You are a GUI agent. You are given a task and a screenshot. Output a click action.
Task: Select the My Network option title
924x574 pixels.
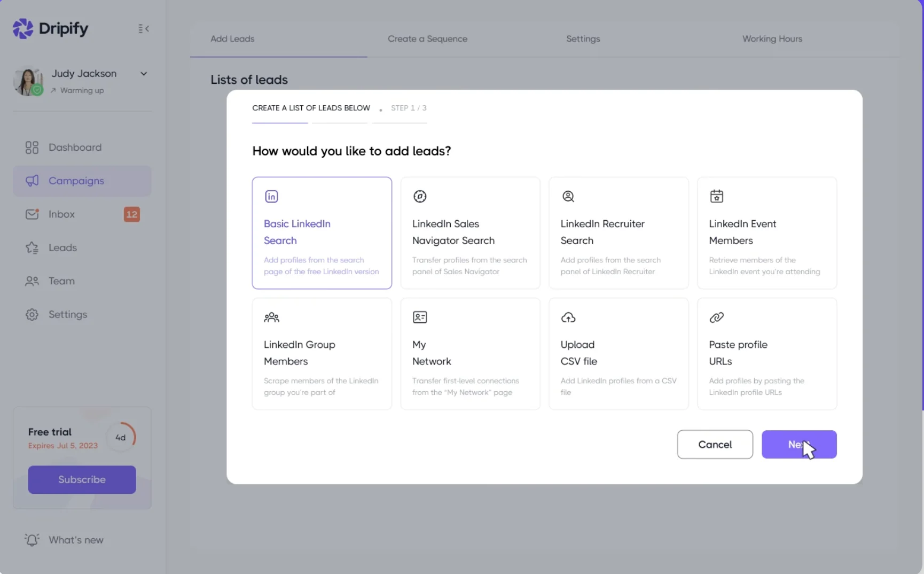(x=432, y=353)
